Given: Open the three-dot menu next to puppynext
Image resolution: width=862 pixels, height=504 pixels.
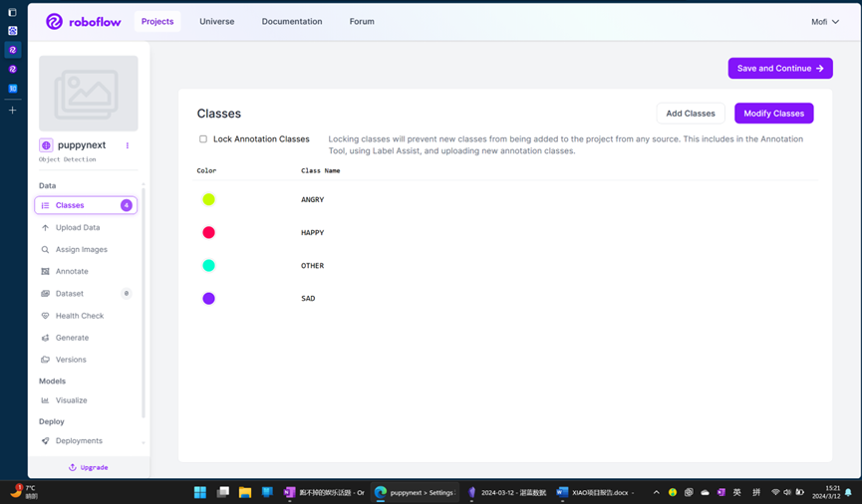Looking at the screenshot, I should tap(128, 145).
